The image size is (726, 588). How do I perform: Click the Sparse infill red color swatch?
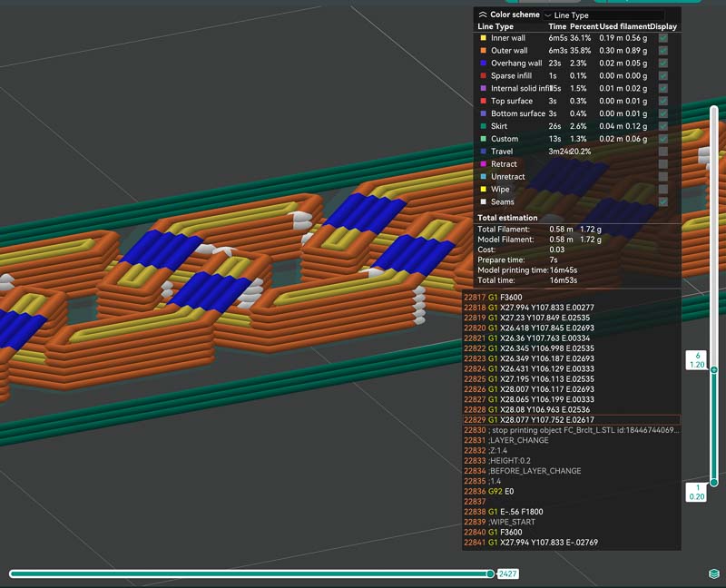(482, 76)
